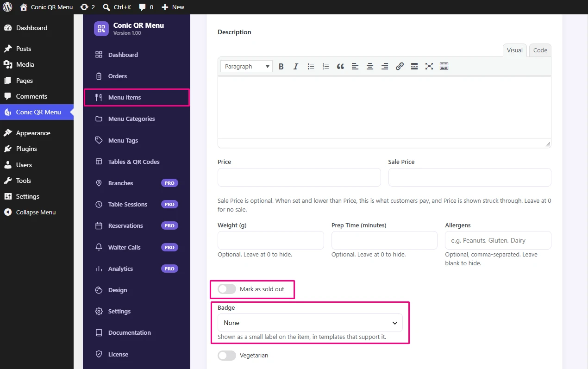The width and height of the screenshot is (588, 369).
Task: Toggle fullscreen editor mode
Action: (x=429, y=66)
